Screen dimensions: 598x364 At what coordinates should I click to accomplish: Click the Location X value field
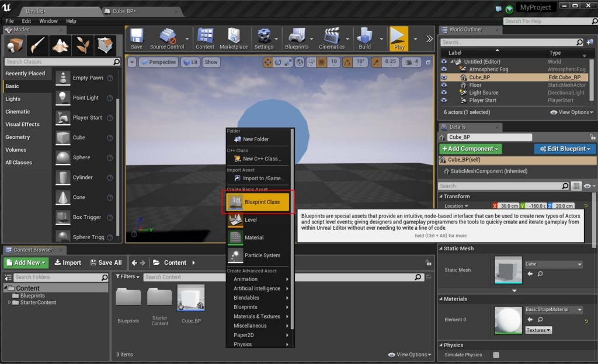tap(509, 206)
